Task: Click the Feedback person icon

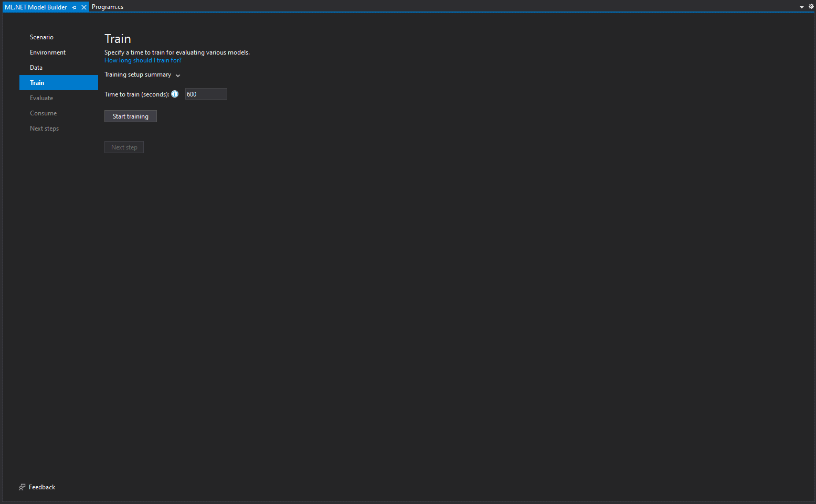Action: coord(22,487)
